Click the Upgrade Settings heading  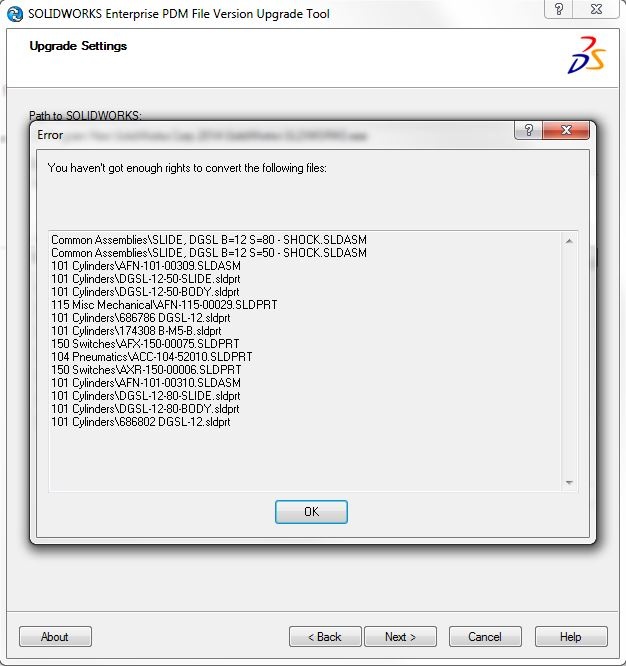(78, 46)
